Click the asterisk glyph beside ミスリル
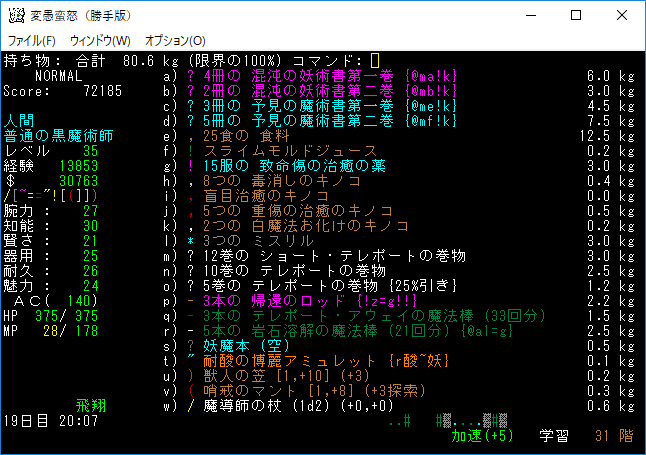646x455 pixels. pos(191,241)
